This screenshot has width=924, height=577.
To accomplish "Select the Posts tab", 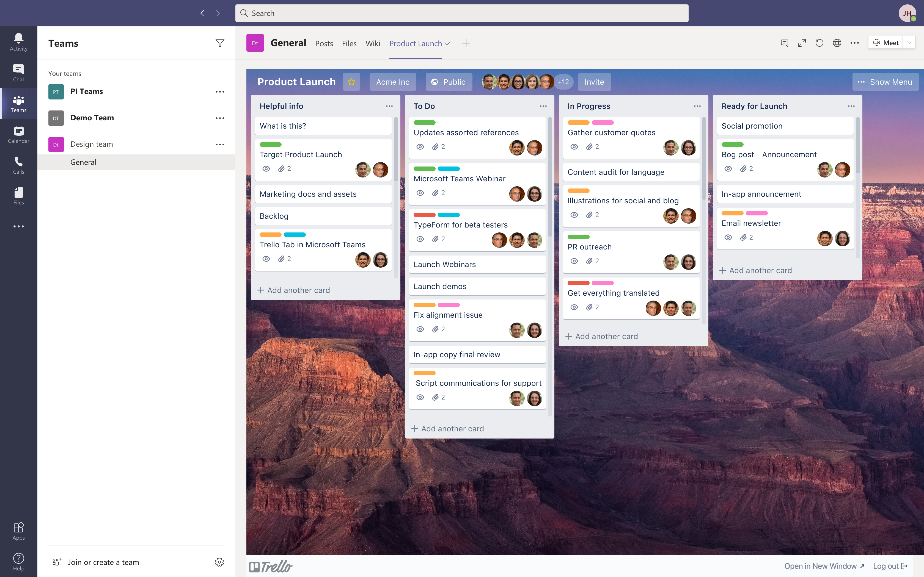I will pyautogui.click(x=324, y=43).
